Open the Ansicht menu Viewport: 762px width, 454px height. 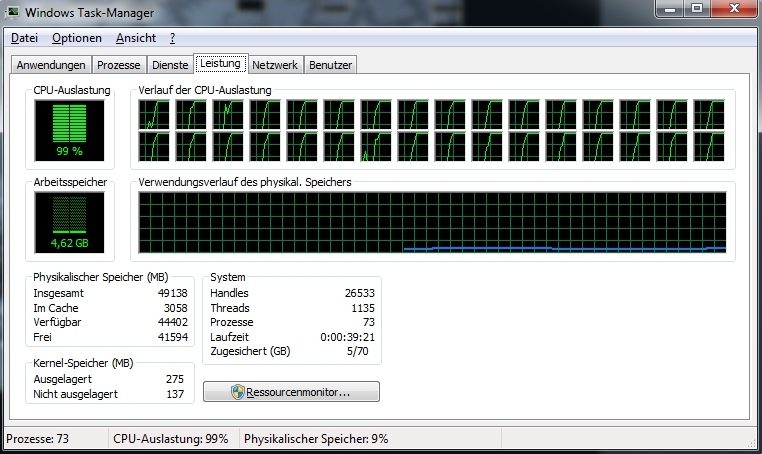[136, 38]
